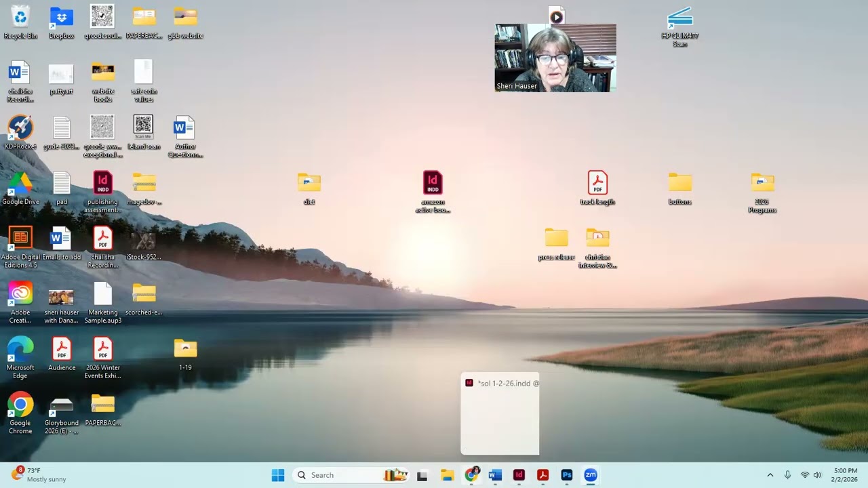Open the Dropbox shortcut on the desktop
This screenshot has width=868, height=488.
61,22
